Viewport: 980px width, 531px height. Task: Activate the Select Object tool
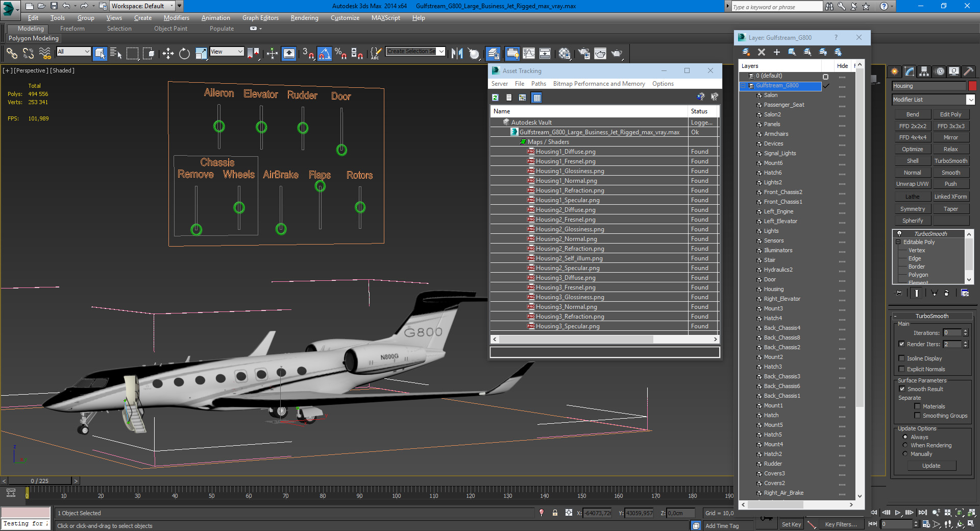[x=100, y=53]
